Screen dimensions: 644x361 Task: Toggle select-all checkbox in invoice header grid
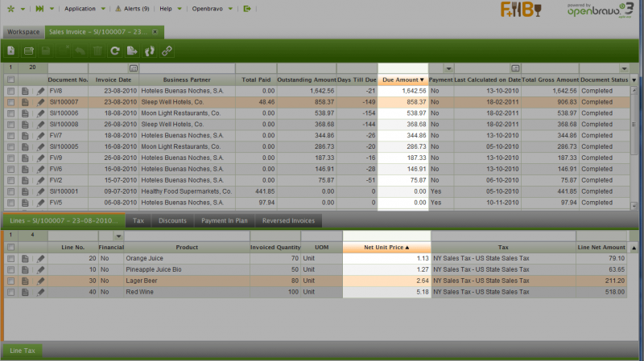[11, 80]
